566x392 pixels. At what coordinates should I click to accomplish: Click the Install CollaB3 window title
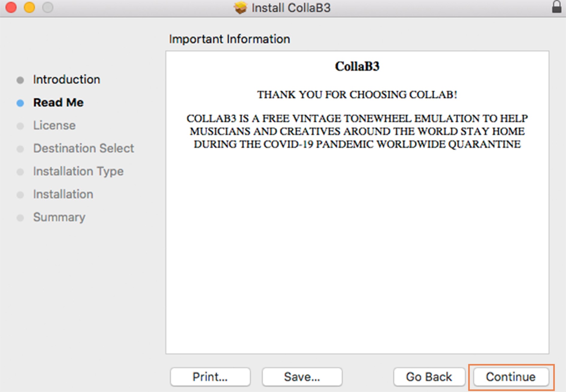291,8
